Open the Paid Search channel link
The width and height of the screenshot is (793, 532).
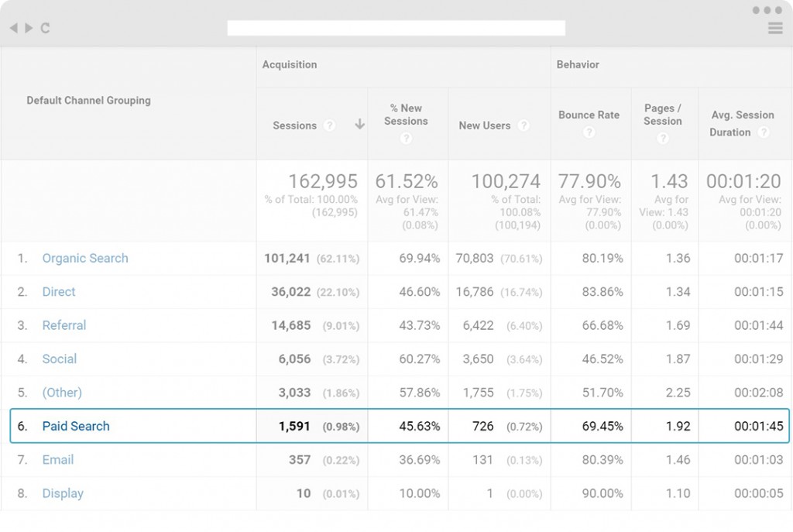point(76,426)
